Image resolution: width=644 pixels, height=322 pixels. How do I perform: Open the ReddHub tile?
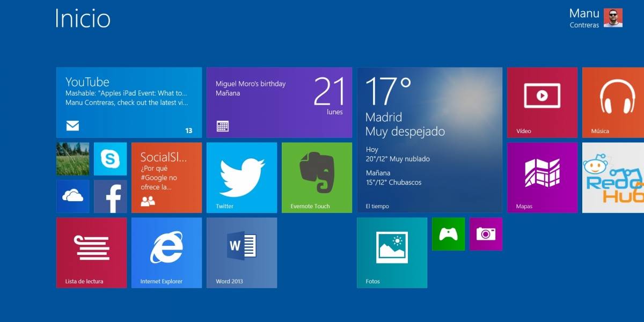[613, 178]
